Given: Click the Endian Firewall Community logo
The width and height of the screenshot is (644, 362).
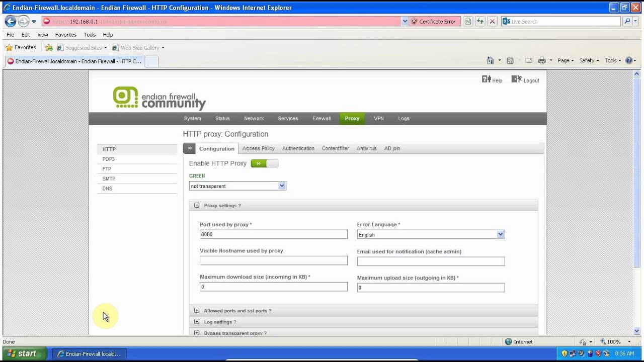Looking at the screenshot, I should pyautogui.click(x=159, y=98).
